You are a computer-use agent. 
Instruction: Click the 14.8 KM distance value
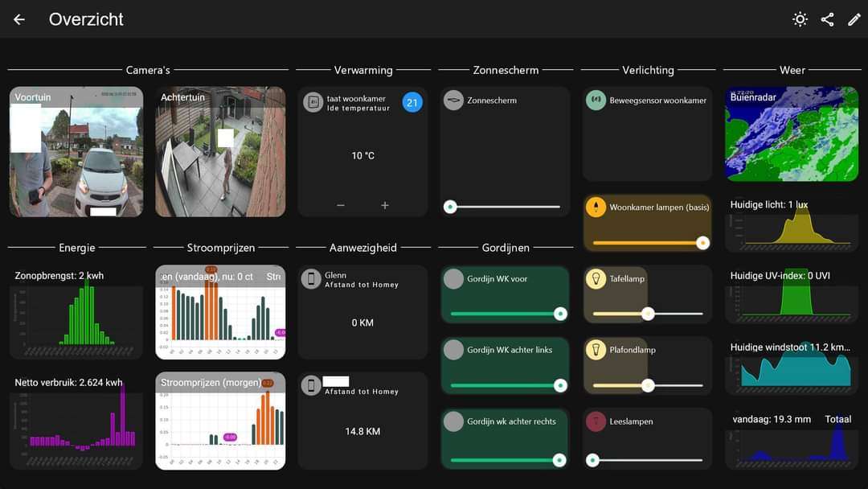click(362, 431)
